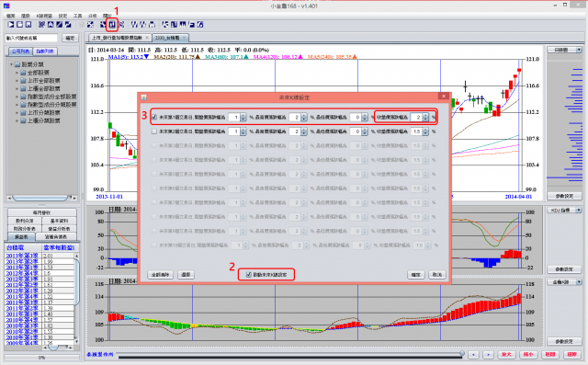588x365 pixels.
Task: Expand the 上市全部股票 tree folder
Action: tap(17, 81)
